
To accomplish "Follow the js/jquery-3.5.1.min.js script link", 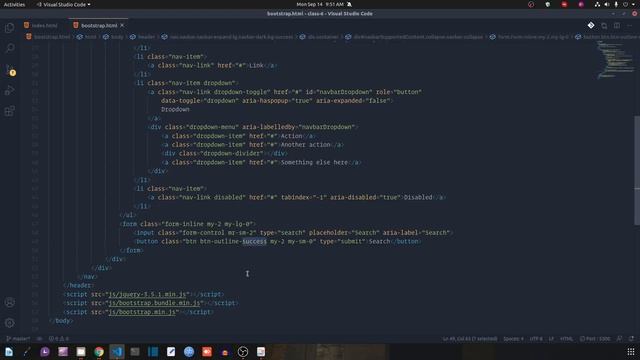I will coord(147,294).
